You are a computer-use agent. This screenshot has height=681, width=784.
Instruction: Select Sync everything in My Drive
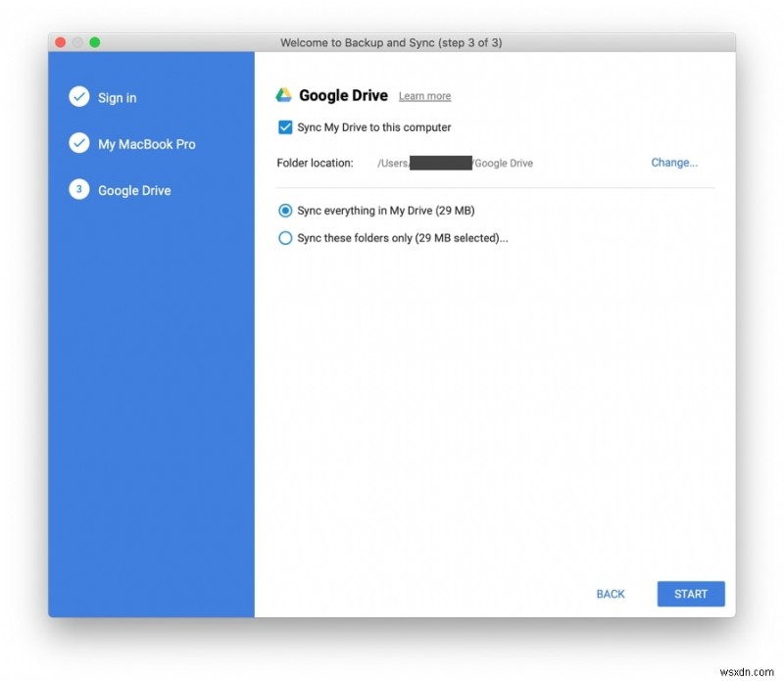click(x=285, y=210)
